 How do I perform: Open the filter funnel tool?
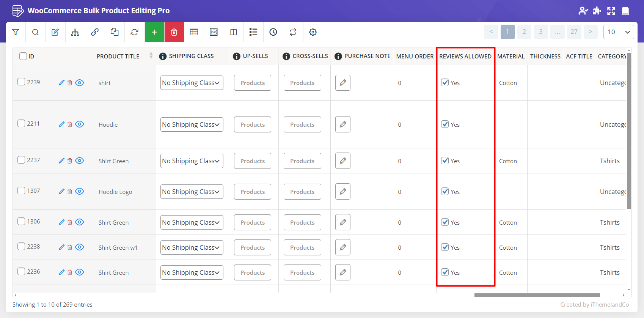coord(16,32)
